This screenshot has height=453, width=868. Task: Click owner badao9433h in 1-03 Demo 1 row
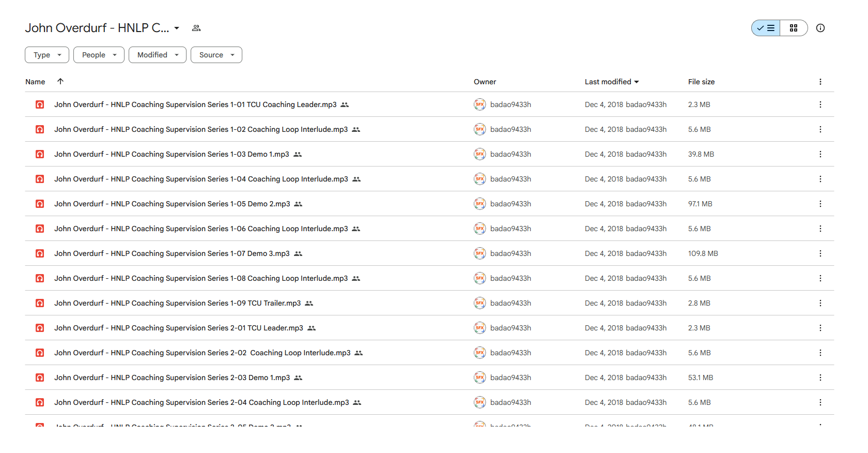[510, 154]
